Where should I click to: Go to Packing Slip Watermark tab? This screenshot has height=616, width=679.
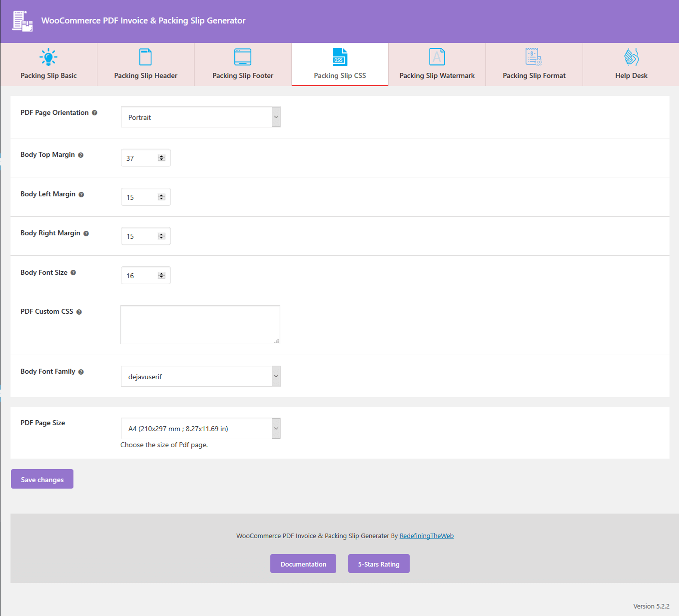pos(437,64)
